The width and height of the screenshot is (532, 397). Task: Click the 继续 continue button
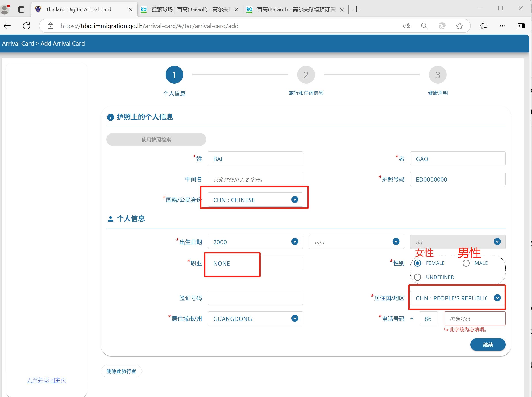point(488,345)
